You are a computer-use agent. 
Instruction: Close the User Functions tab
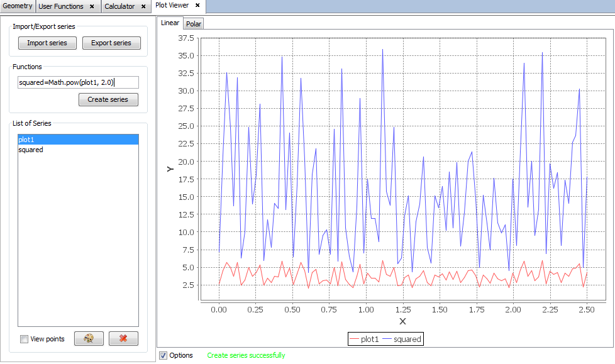92,6
